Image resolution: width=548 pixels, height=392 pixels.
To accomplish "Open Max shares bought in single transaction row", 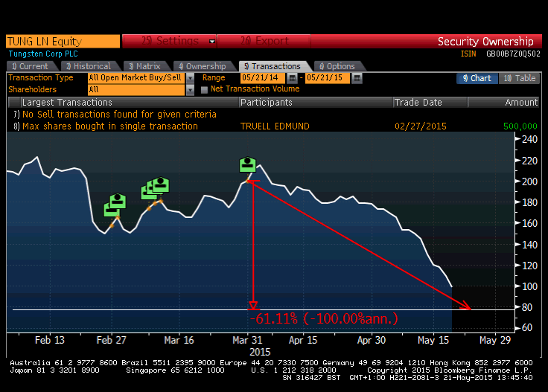I will click(x=273, y=126).
